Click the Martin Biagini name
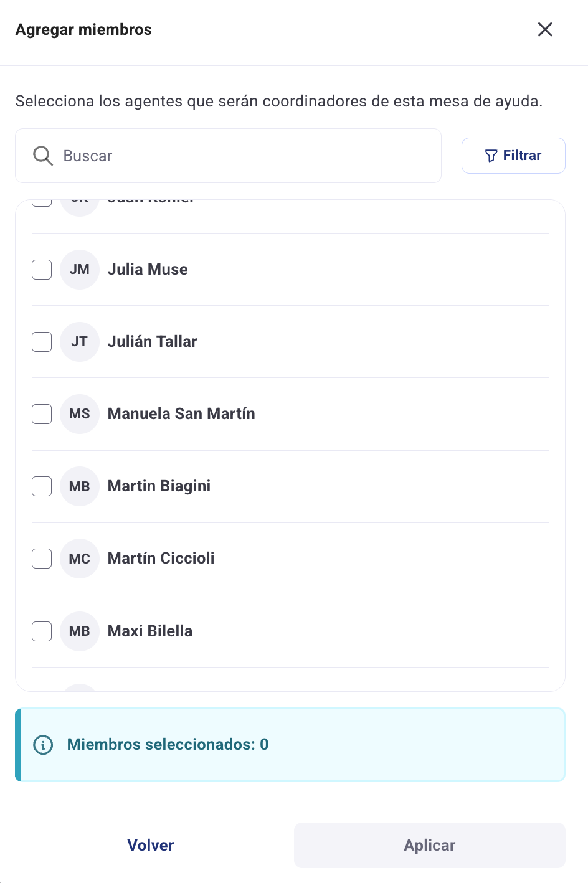This screenshot has width=588, height=883. click(159, 486)
